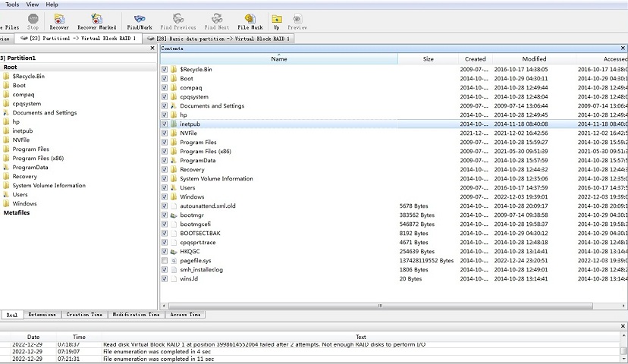Click the Recover toolbar icon
Screen dimensions: 628x364
point(59,18)
